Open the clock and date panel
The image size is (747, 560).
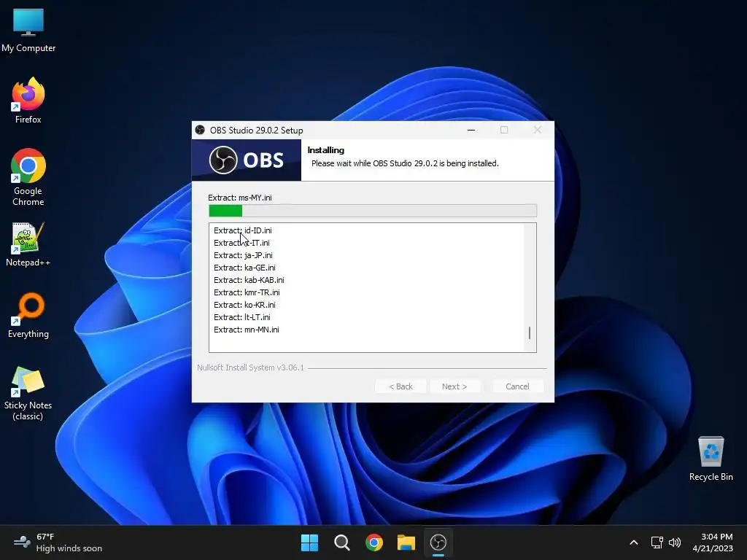[713, 542]
